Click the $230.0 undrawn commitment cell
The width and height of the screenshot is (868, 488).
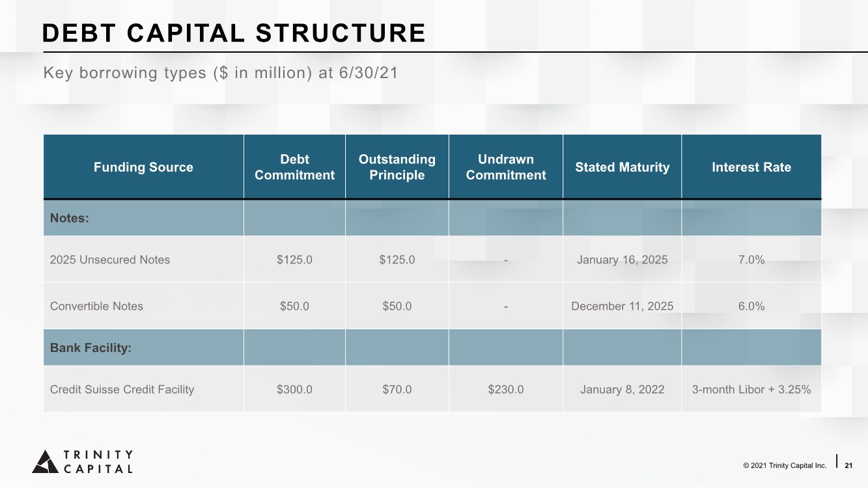coord(506,390)
